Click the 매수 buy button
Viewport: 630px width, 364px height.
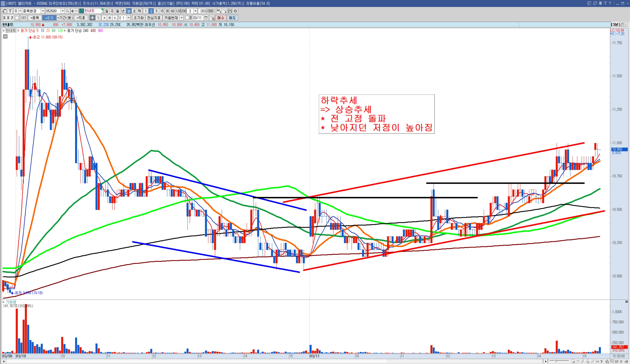coord(221,18)
